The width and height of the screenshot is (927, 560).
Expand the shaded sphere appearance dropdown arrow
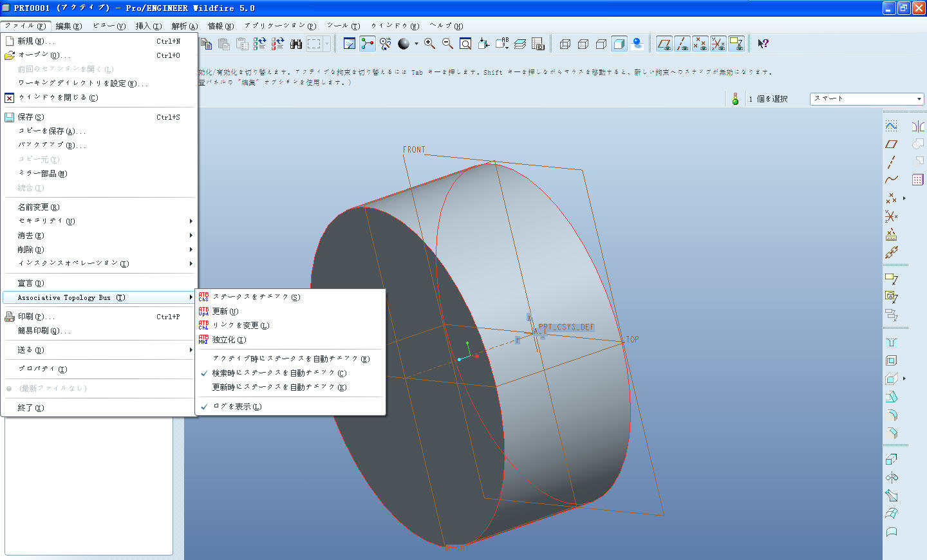416,44
